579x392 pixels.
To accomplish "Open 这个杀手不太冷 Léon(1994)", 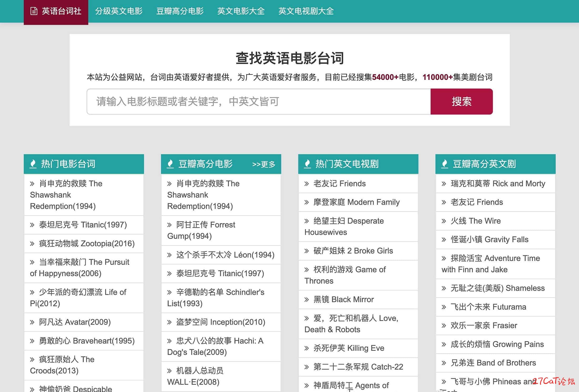I will [221, 255].
